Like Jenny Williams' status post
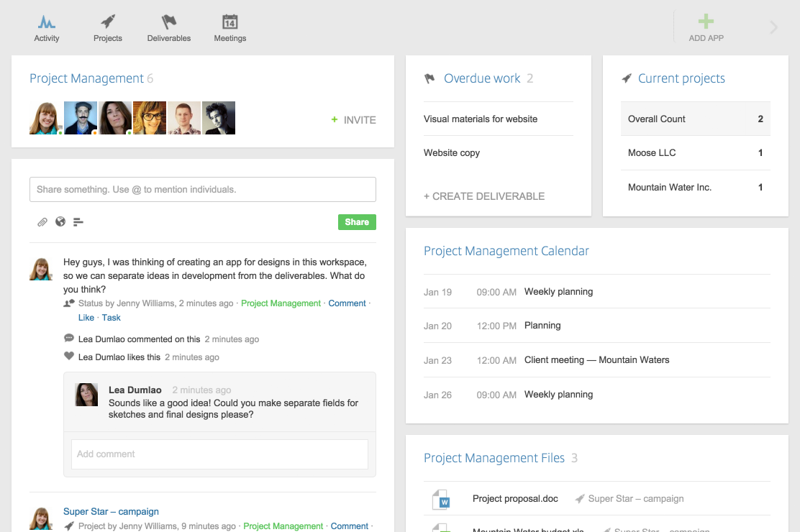This screenshot has height=532, width=800. click(86, 318)
